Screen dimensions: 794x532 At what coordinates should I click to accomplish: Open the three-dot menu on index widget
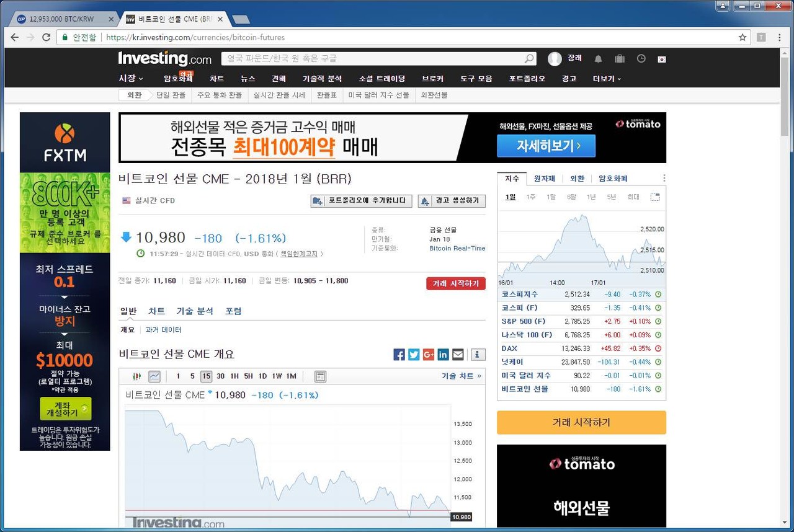pos(664,178)
